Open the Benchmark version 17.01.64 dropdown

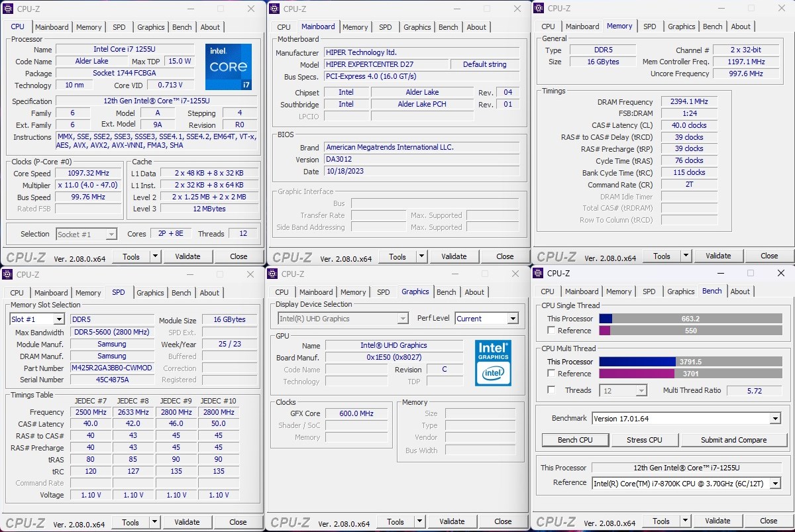coord(774,419)
